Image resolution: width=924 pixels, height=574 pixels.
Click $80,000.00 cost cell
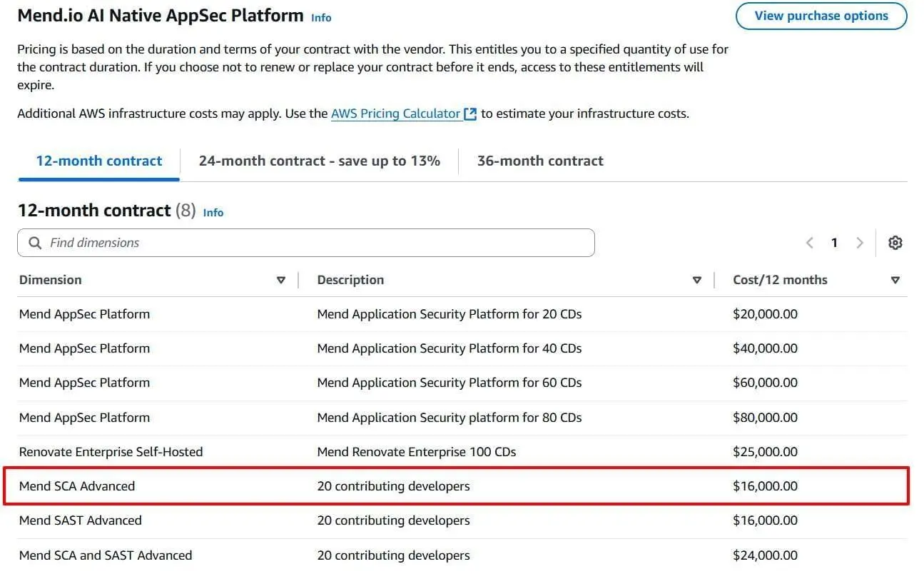coord(765,418)
